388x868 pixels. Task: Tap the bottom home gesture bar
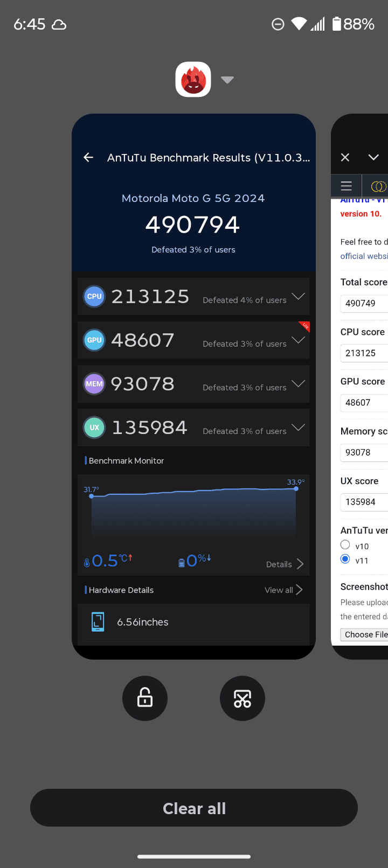[194, 856]
